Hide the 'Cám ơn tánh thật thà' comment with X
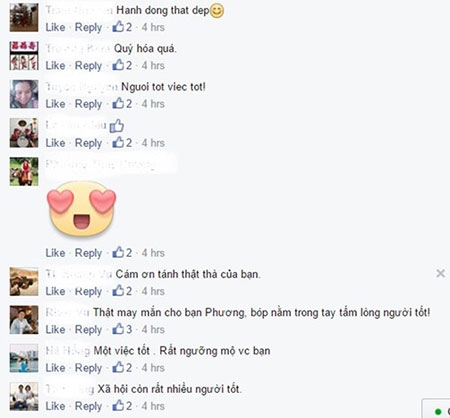 pos(440,274)
